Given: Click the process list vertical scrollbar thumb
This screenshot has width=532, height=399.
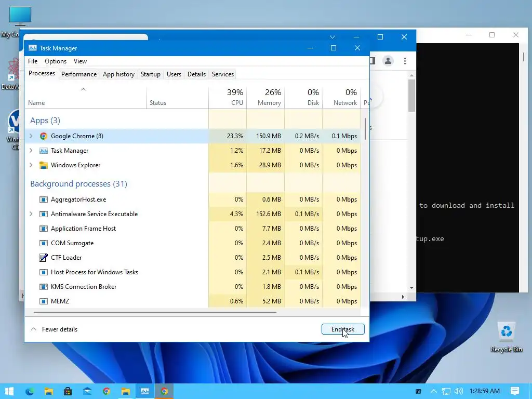Looking at the screenshot, I should tap(365, 129).
